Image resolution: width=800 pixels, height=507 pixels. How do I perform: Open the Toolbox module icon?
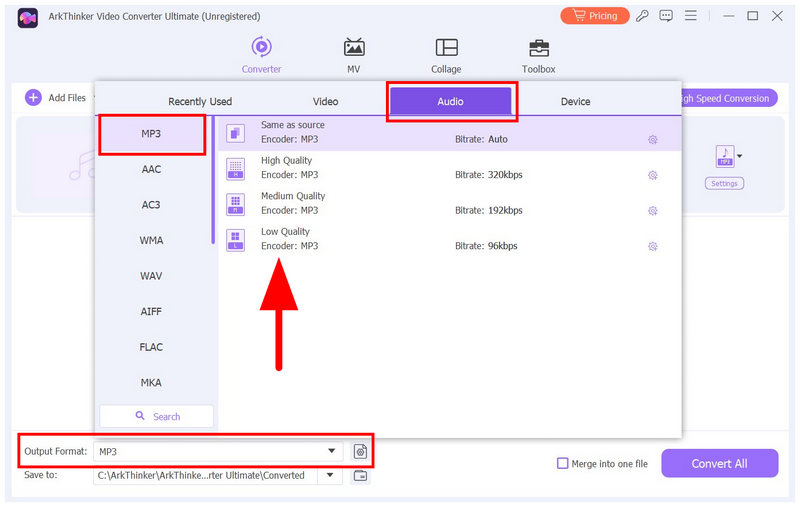click(539, 48)
